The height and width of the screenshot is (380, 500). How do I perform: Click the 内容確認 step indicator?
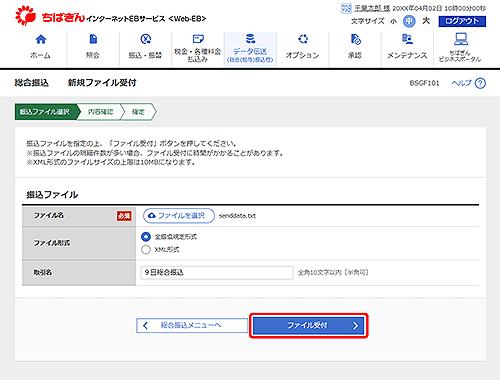[100, 112]
